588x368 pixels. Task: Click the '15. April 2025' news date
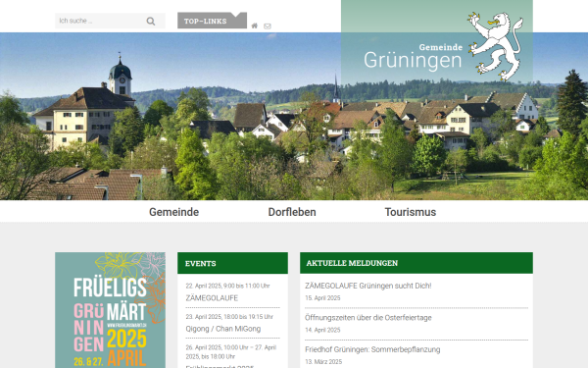click(322, 298)
